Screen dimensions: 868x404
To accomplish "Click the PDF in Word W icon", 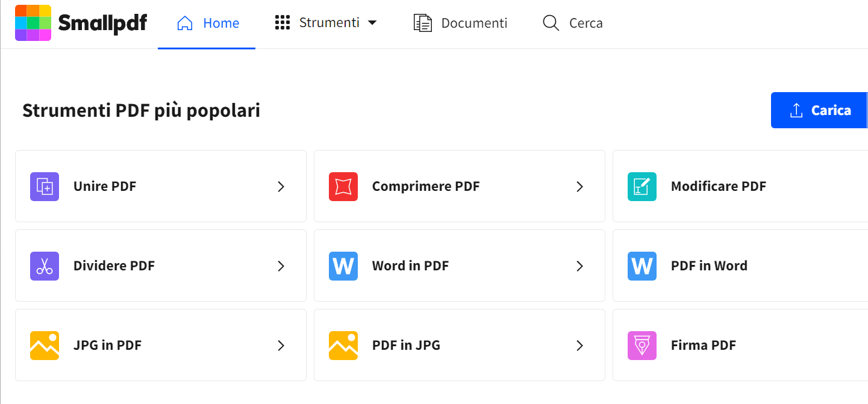I will click(642, 266).
